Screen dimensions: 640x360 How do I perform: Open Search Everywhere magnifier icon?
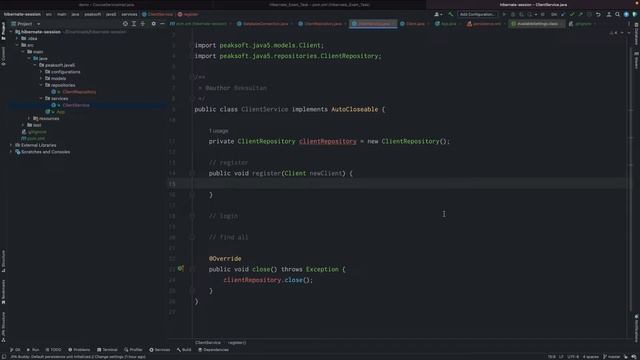pyautogui.click(x=618, y=14)
